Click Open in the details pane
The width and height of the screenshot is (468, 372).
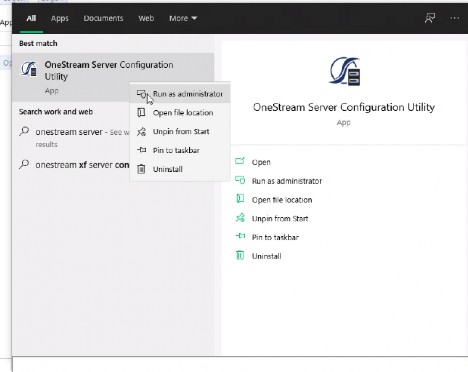tap(261, 162)
